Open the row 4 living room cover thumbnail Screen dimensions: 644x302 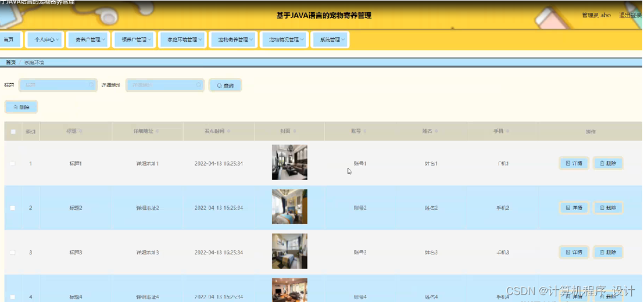click(289, 290)
